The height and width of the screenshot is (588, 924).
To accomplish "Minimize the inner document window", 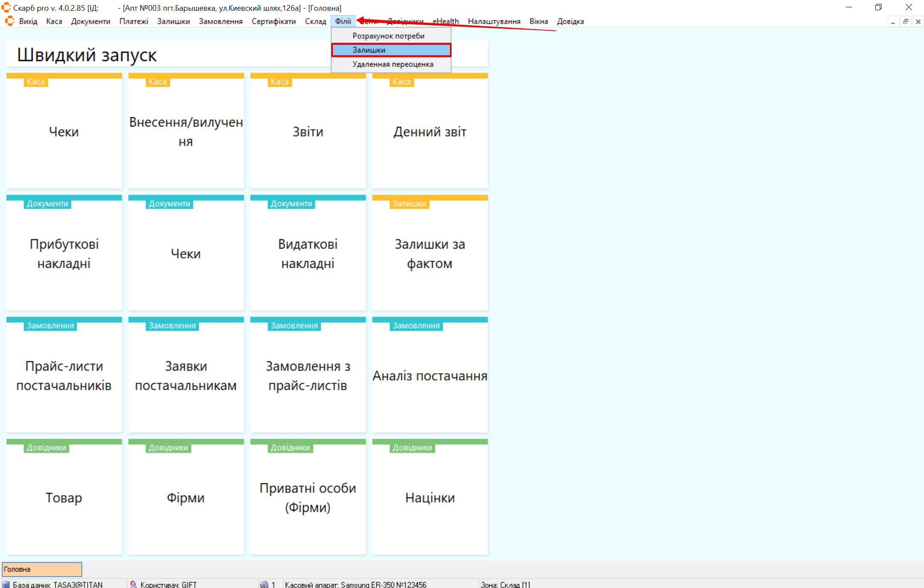I will [893, 21].
